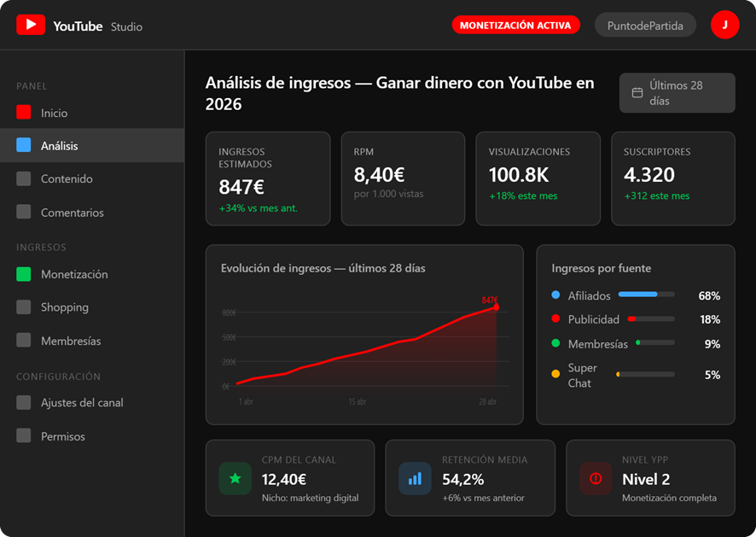Viewport: 756px width, 537px height.
Task: Click the green Membresías legend dot
Action: click(x=555, y=343)
